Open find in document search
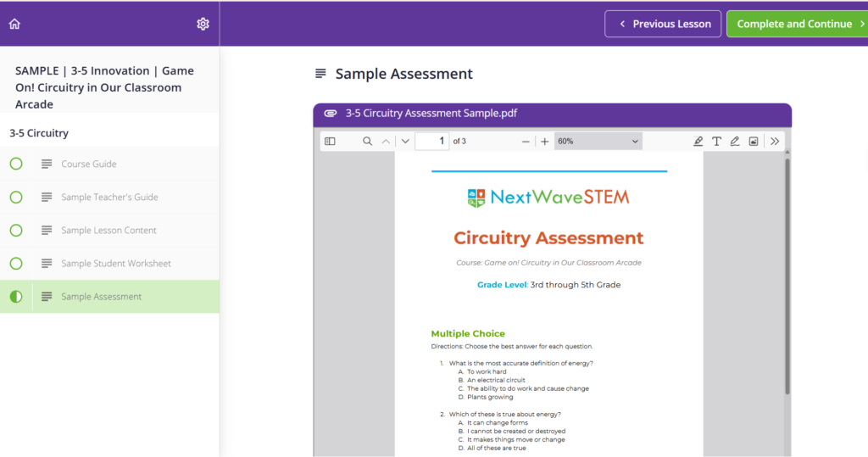This screenshot has height=457, width=868. 367,142
